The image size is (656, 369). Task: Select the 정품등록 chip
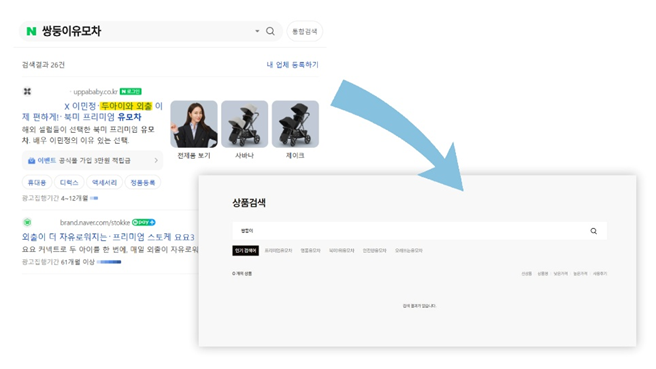[143, 182]
